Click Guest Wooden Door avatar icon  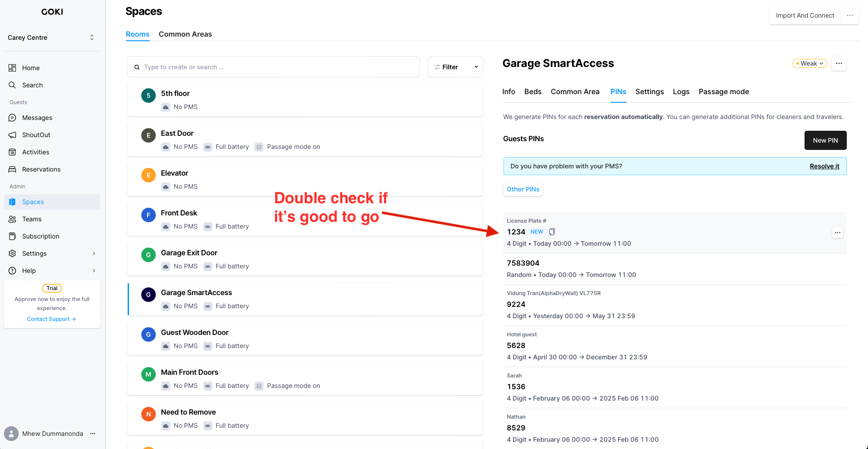click(x=149, y=334)
